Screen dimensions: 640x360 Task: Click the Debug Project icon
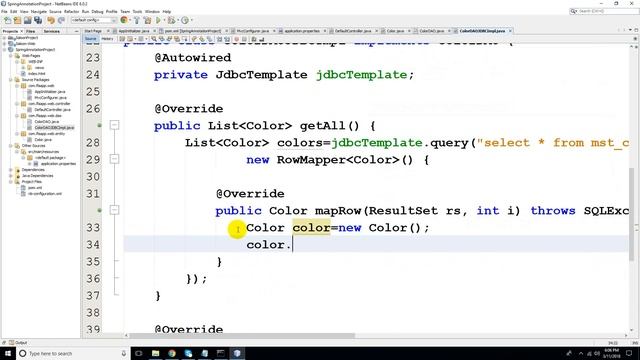pyautogui.click(x=172, y=20)
